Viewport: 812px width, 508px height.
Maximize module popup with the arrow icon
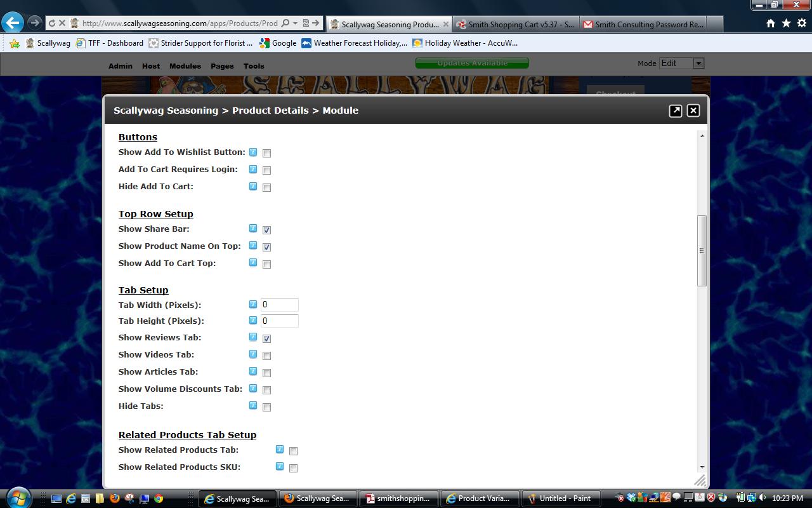(676, 110)
